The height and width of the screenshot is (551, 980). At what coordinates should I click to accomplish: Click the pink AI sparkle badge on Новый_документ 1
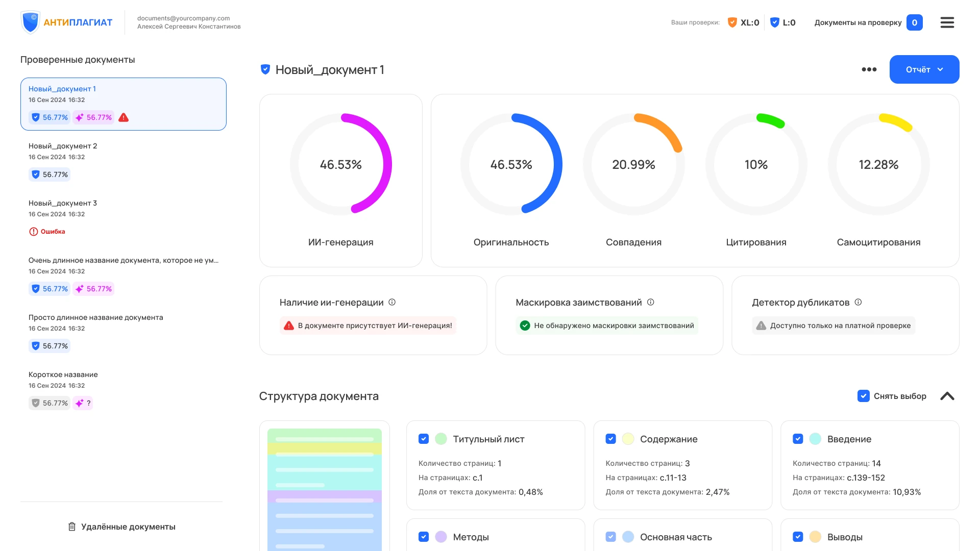tap(93, 117)
